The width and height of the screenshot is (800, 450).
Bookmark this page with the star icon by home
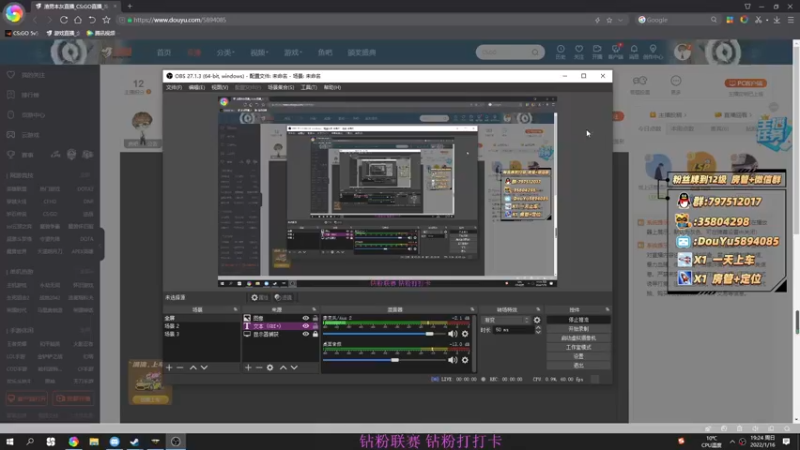(x=106, y=20)
